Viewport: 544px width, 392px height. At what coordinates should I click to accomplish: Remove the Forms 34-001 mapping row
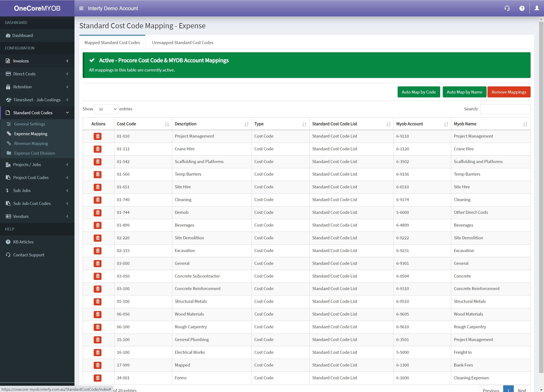(x=97, y=378)
